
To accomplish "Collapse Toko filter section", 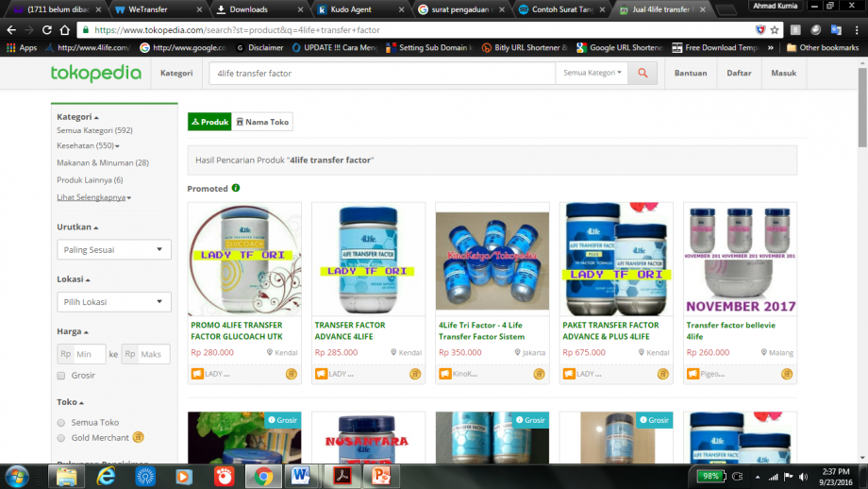I will [x=70, y=402].
